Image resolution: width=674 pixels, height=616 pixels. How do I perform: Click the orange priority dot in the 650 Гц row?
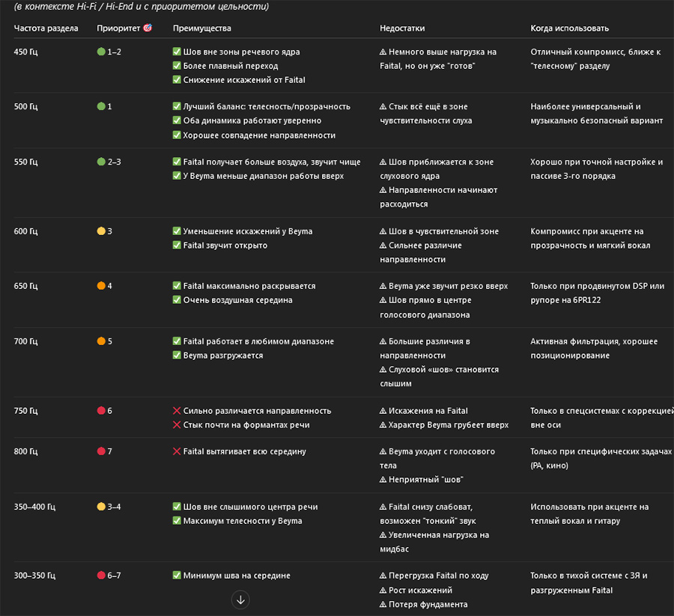click(x=101, y=286)
